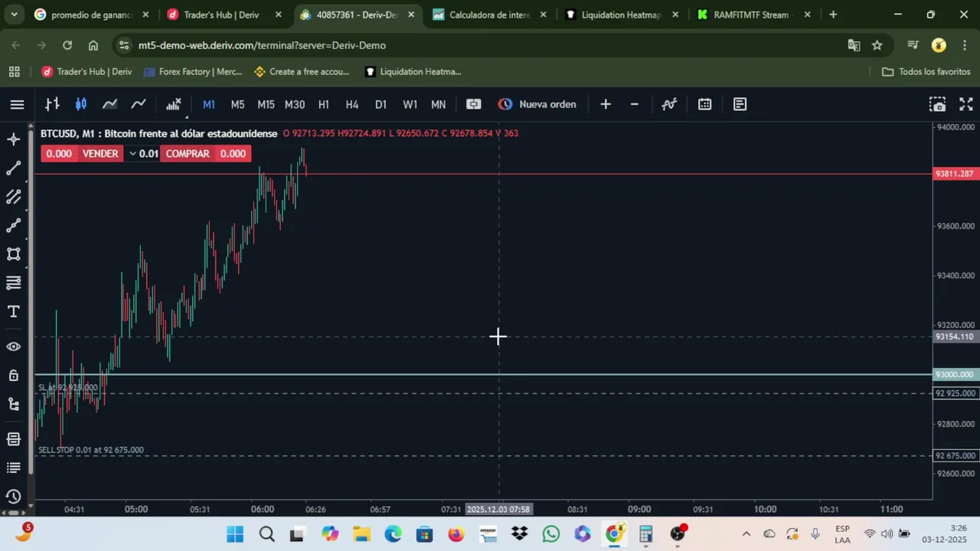Image resolution: width=980 pixels, height=551 pixels.
Task: Open the hamburger main menu
Action: coord(17,104)
